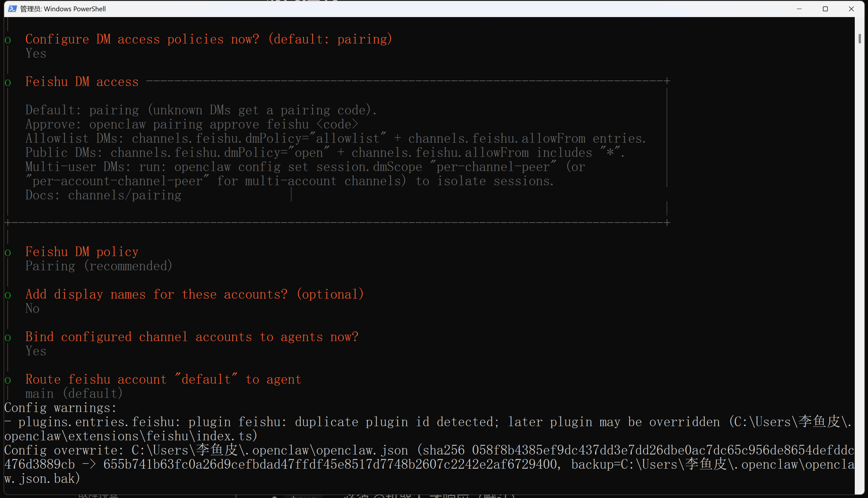Viewport: 868px width, 498px height.
Task: Click the green marker beside Add display names
Action: pyautogui.click(x=8, y=295)
